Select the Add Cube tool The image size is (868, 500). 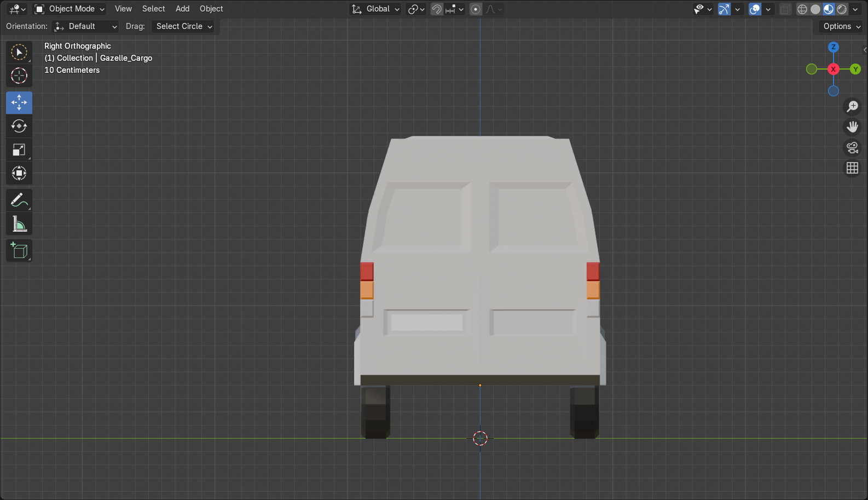[19, 251]
